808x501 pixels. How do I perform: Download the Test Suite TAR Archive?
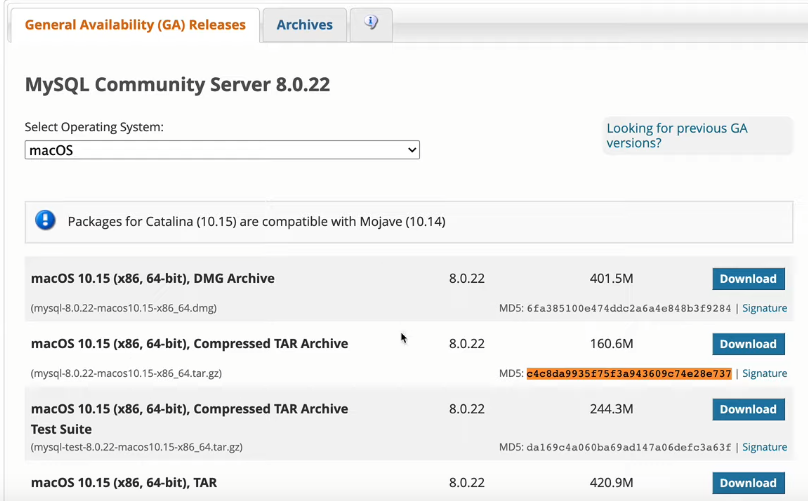pyautogui.click(x=748, y=409)
